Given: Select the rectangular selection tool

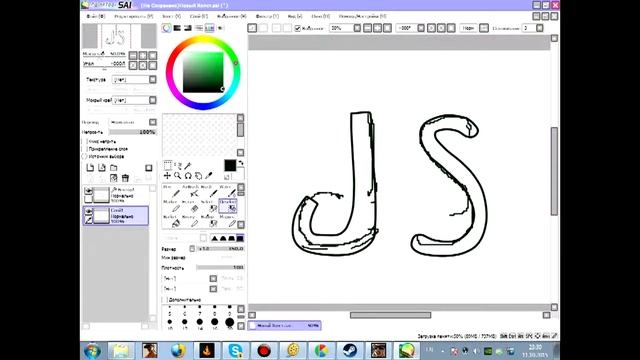Looking at the screenshot, I should pos(167,165).
